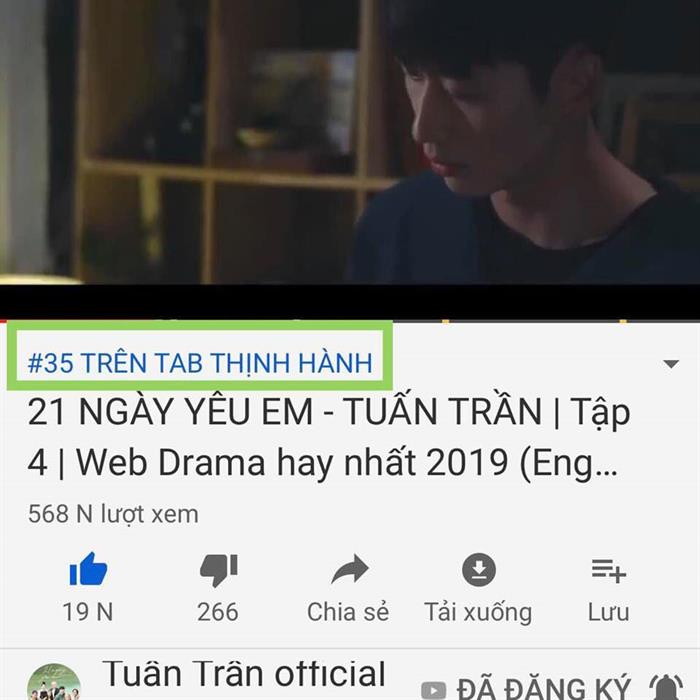Screen dimensions: 700x700
Task: Tap the Lưu label
Action: click(x=608, y=612)
